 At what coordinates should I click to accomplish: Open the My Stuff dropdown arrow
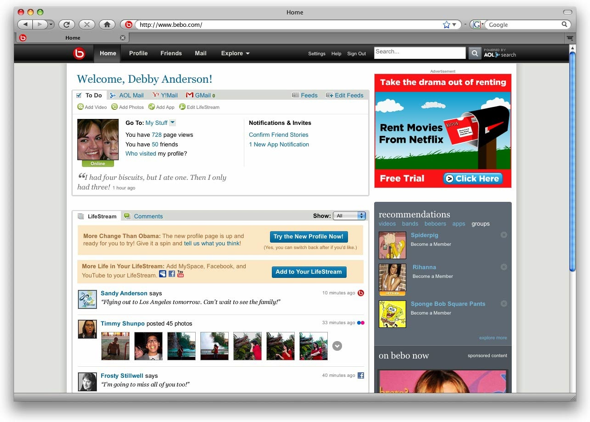172,122
